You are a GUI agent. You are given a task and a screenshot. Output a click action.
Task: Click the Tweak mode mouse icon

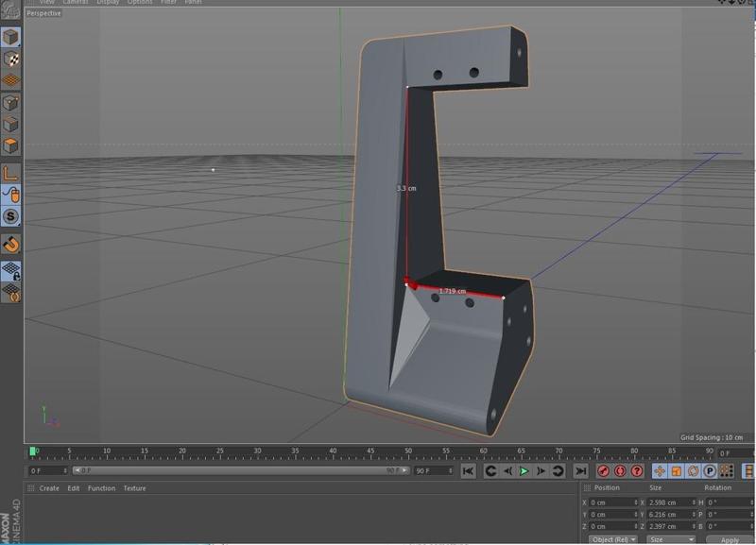point(10,194)
